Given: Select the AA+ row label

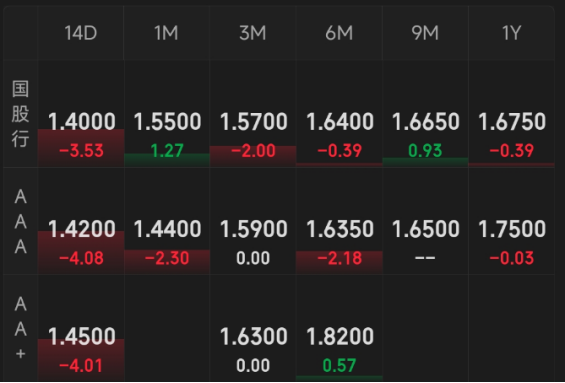Looking at the screenshot, I should click(20, 329).
